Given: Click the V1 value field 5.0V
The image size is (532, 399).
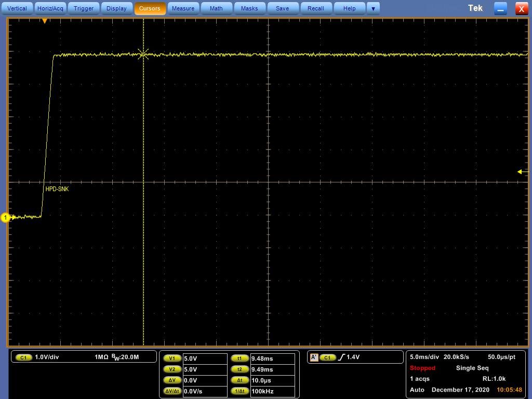Looking at the screenshot, I should (x=205, y=358).
